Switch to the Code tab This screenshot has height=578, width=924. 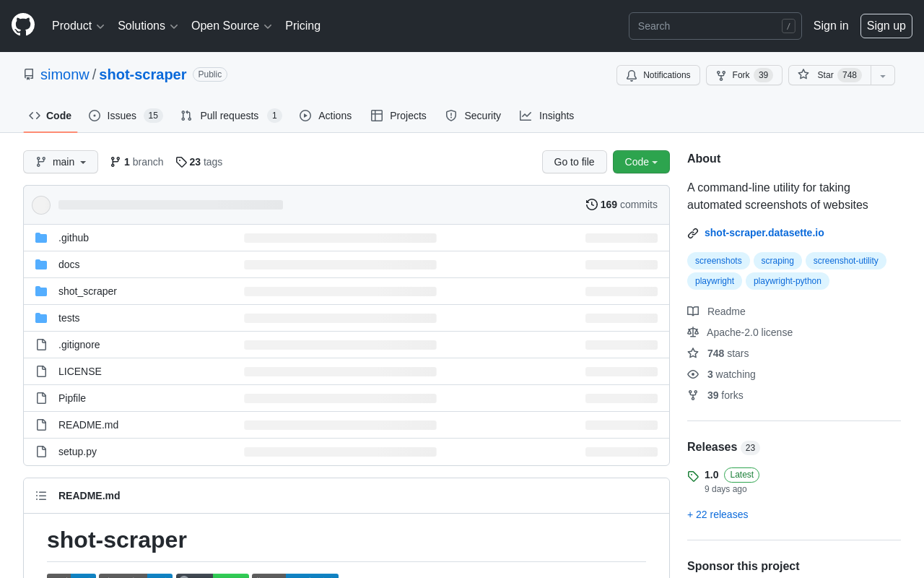point(51,116)
